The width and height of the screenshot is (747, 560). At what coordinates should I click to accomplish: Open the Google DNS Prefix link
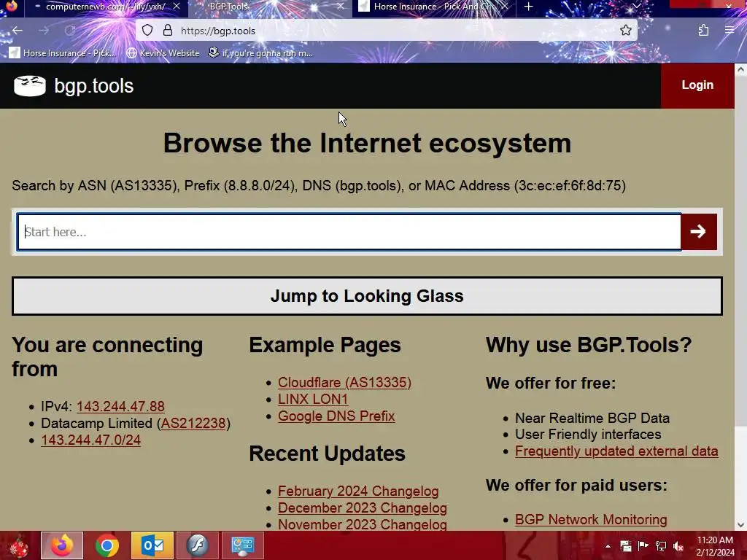pyautogui.click(x=336, y=416)
